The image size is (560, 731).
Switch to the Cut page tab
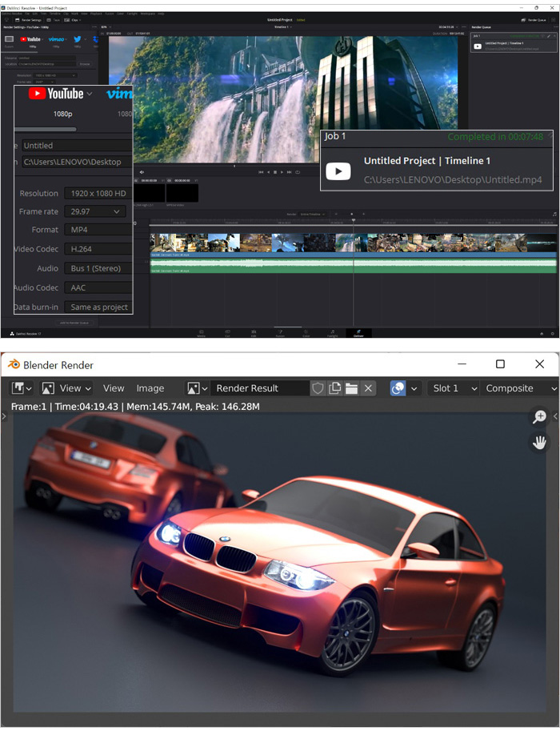(x=227, y=333)
